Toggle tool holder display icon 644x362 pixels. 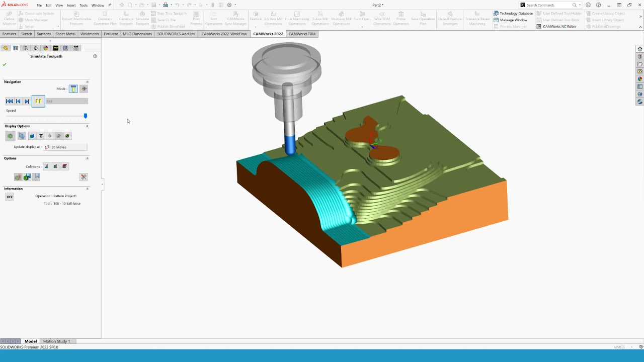pos(50,136)
